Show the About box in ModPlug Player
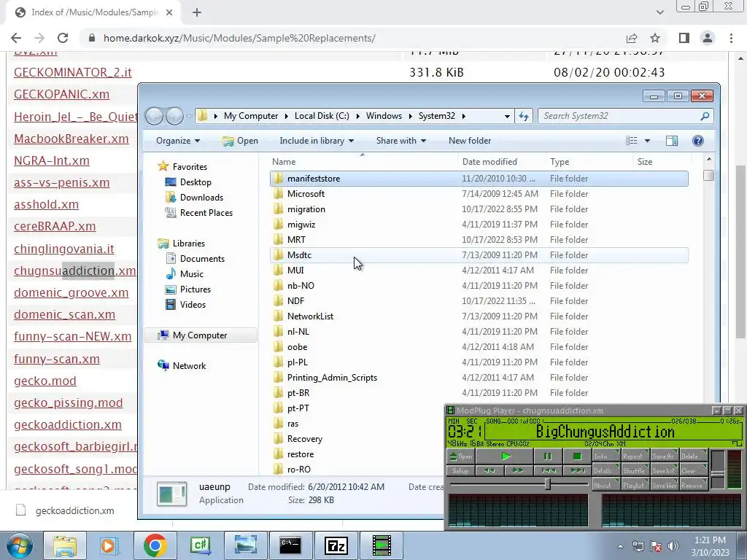Viewport: 747px width, 560px height. pos(605,485)
